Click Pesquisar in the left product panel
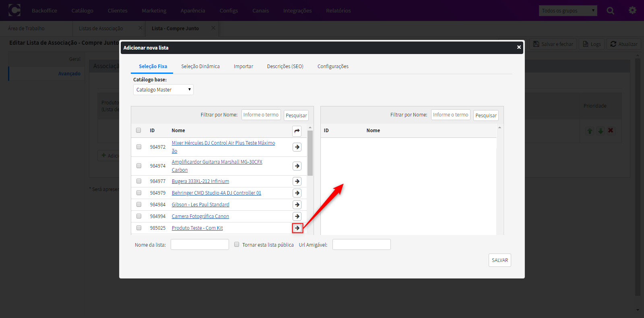This screenshot has height=318, width=644. tap(296, 115)
